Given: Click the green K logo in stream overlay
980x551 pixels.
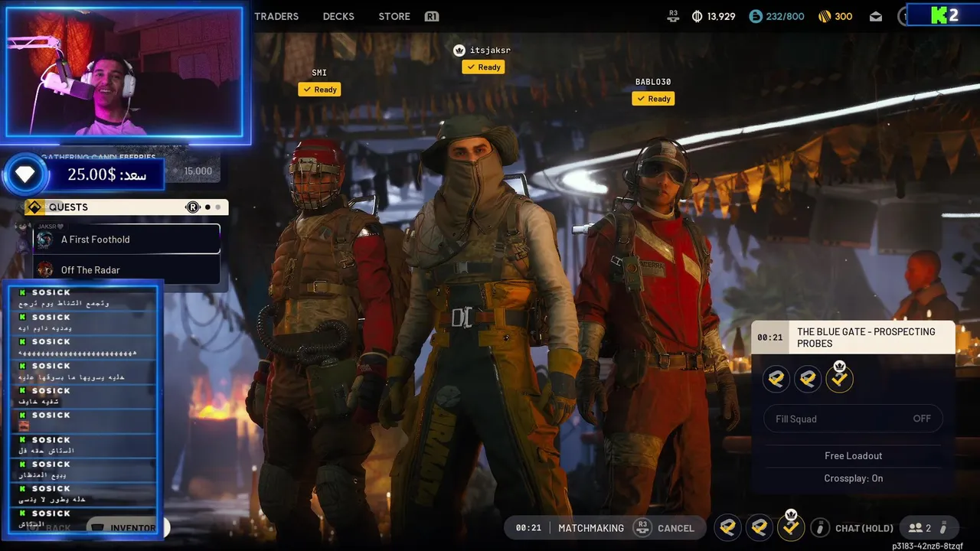Looking at the screenshot, I should 939,15.
